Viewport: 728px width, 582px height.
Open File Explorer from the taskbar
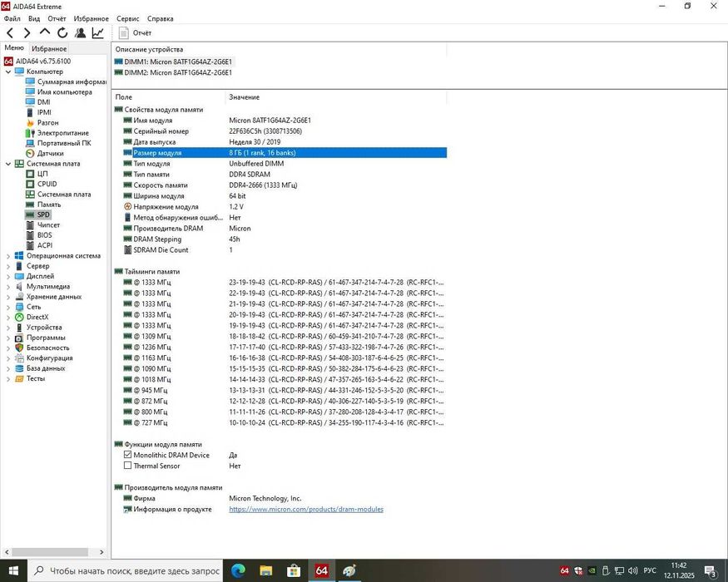(265, 570)
